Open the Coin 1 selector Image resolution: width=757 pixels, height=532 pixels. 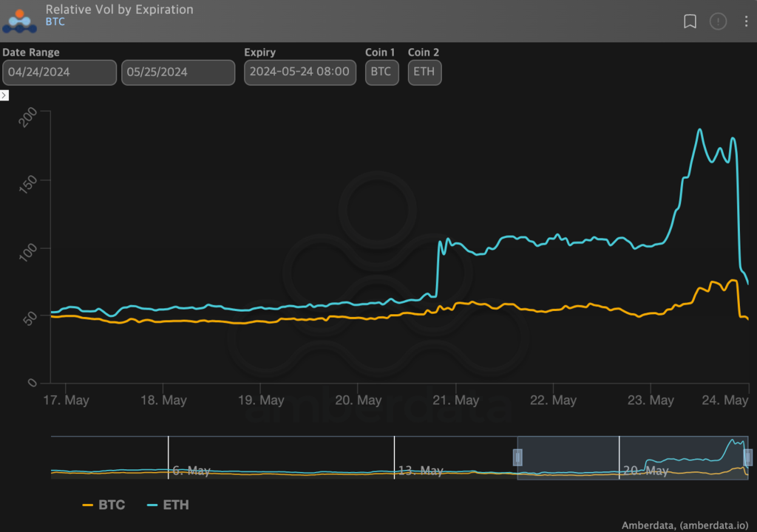(382, 72)
